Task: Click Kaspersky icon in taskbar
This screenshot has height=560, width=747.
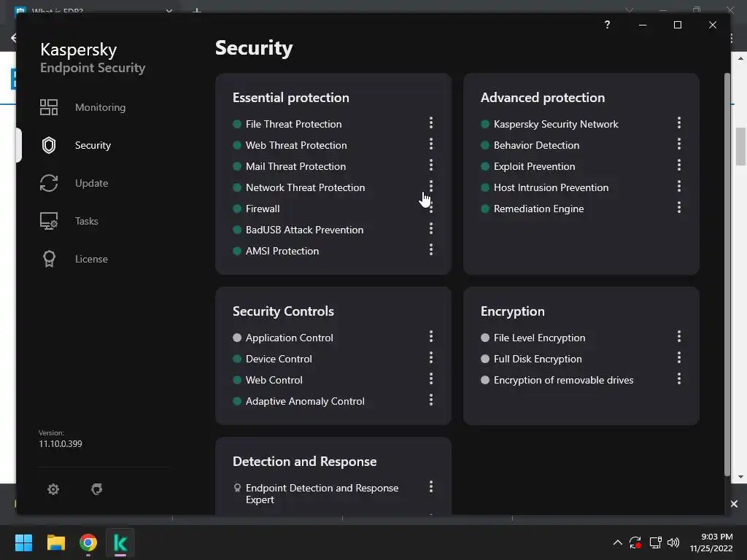Action: tap(120, 542)
